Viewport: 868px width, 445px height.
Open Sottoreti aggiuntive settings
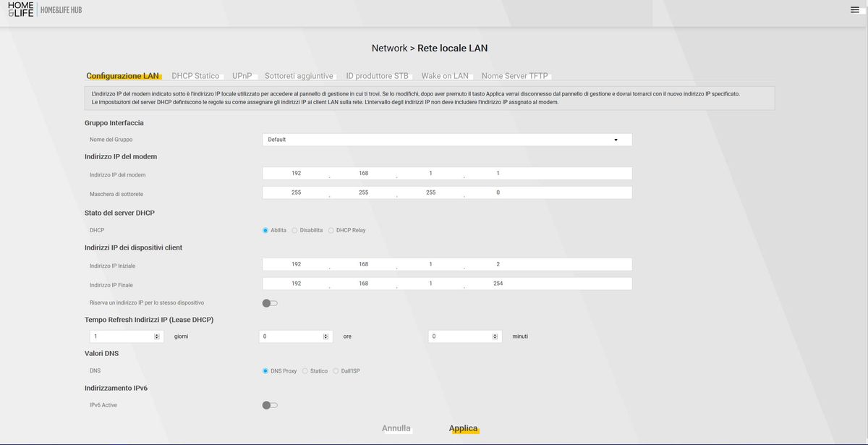click(299, 75)
